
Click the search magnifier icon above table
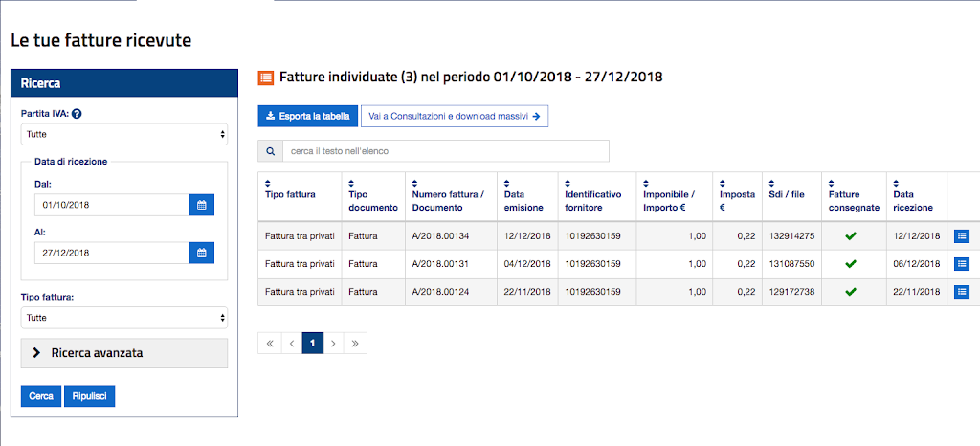[x=270, y=151]
